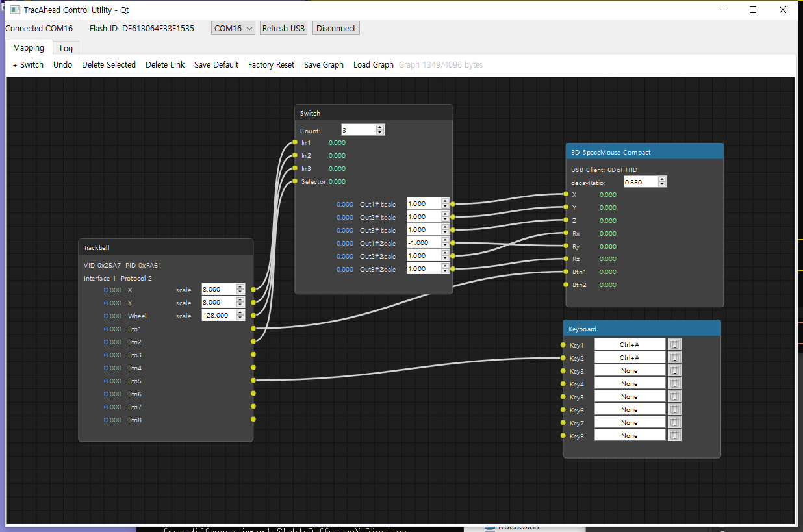Click the Out1#2 scale -1.000 spinner arrows
This screenshot has height=532, width=803.
click(x=445, y=242)
